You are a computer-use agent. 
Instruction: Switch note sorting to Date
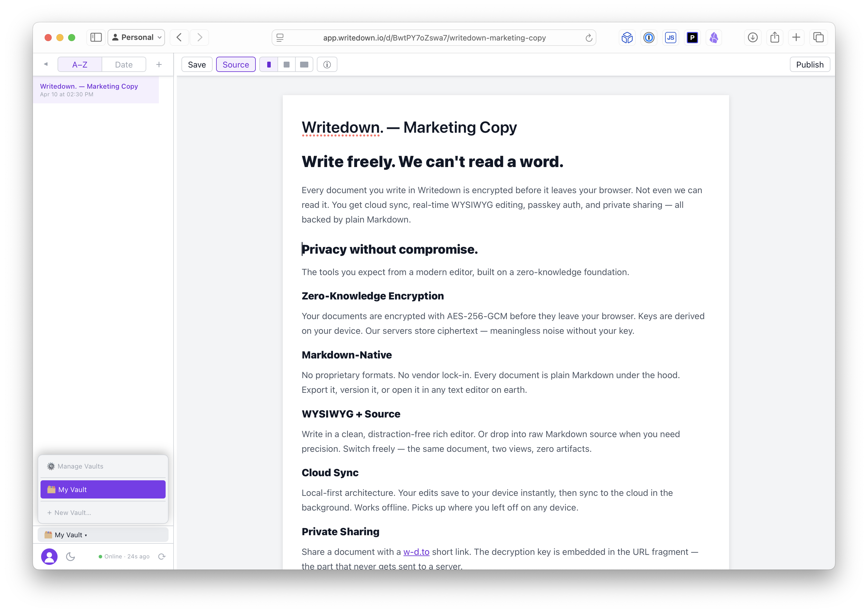point(123,64)
